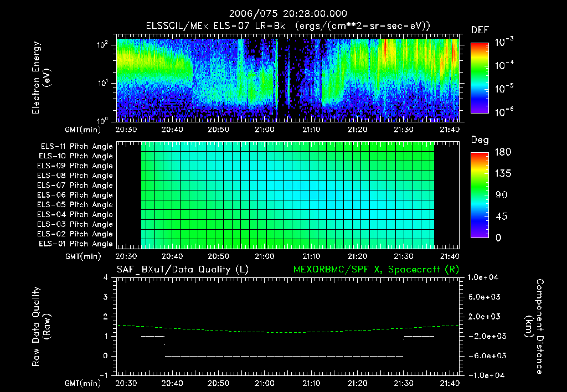567x392 pixels.
Task: Click the 10² tick on the energy axis
Action: coord(102,45)
